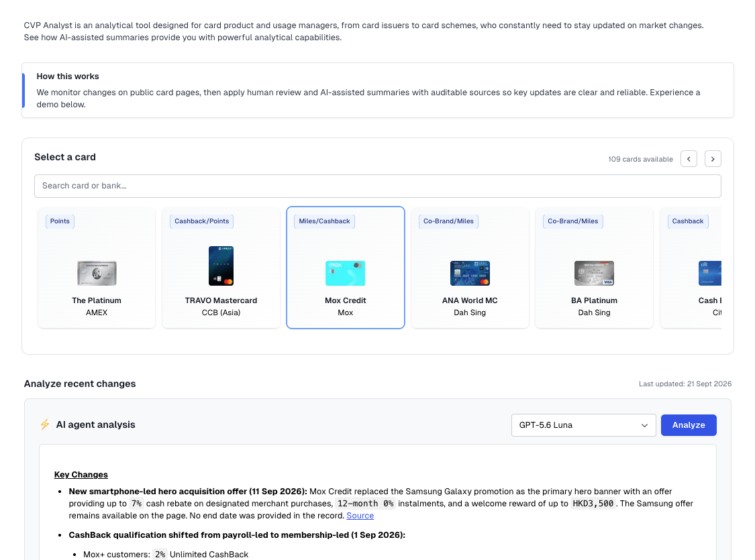Click the 'Analyze recent changes' heading
This screenshot has width=755, height=560.
pyautogui.click(x=80, y=384)
